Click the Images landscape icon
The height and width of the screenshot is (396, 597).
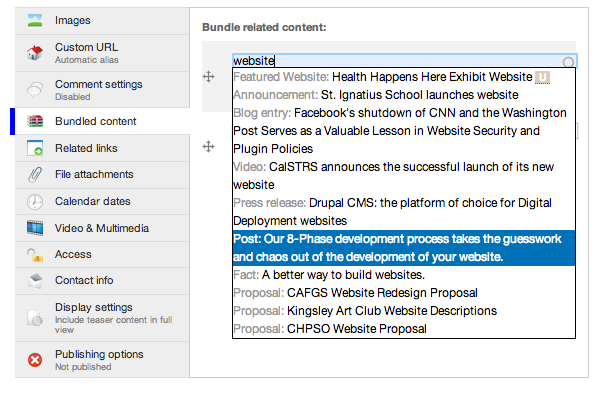tap(35, 20)
